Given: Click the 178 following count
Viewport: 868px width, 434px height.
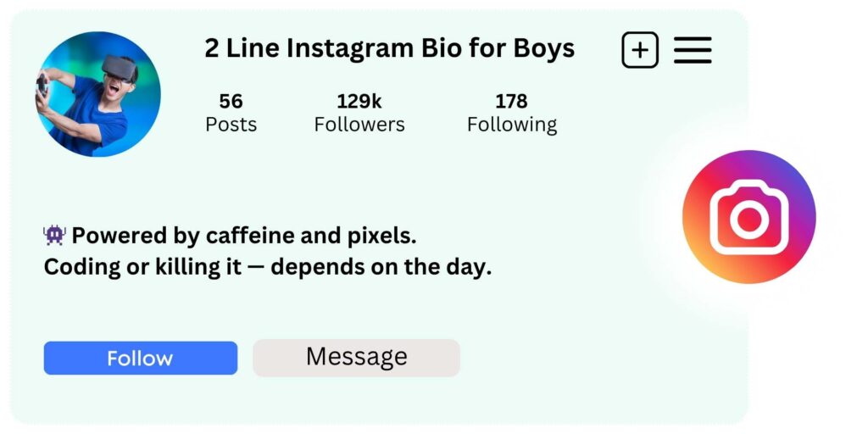Looking at the screenshot, I should click(512, 102).
